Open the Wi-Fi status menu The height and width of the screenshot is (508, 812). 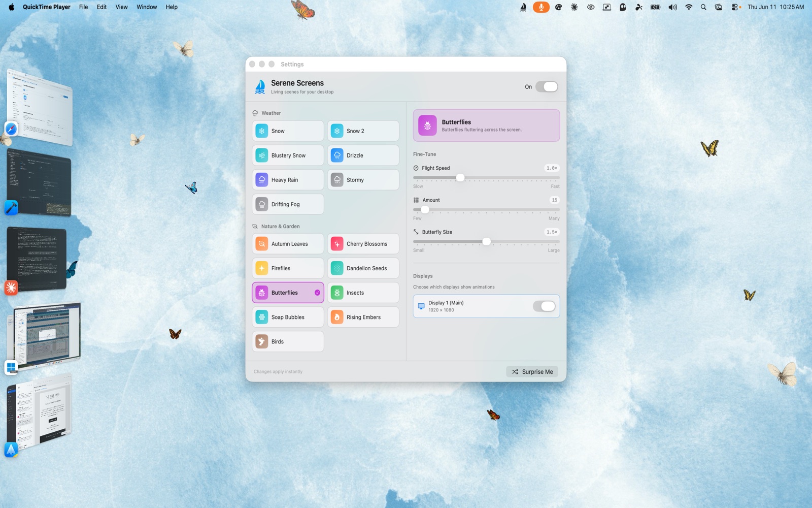[689, 7]
